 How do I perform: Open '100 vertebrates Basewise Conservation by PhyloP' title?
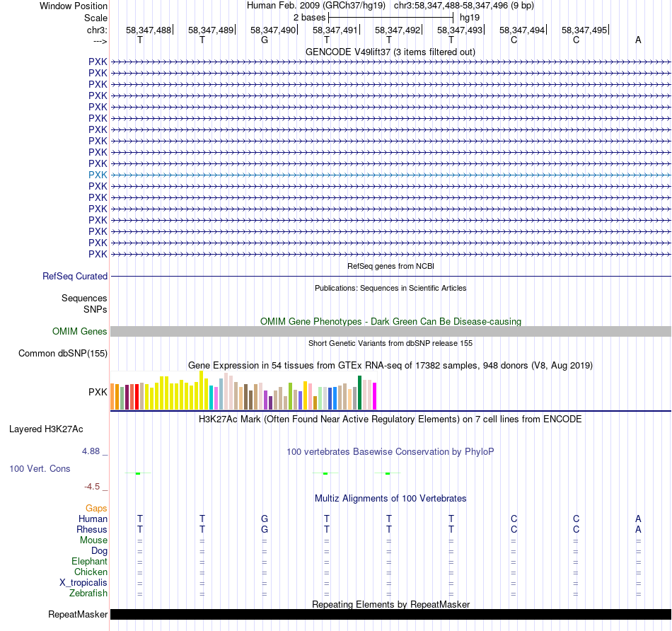pos(390,451)
